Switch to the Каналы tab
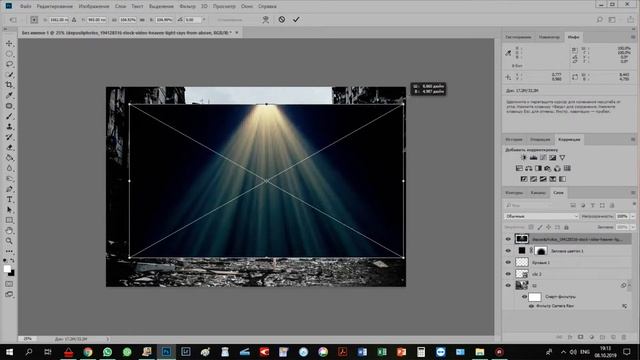 (x=538, y=193)
